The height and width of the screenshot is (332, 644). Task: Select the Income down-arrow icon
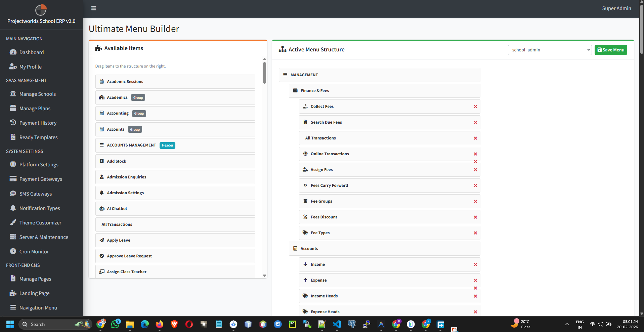click(305, 264)
